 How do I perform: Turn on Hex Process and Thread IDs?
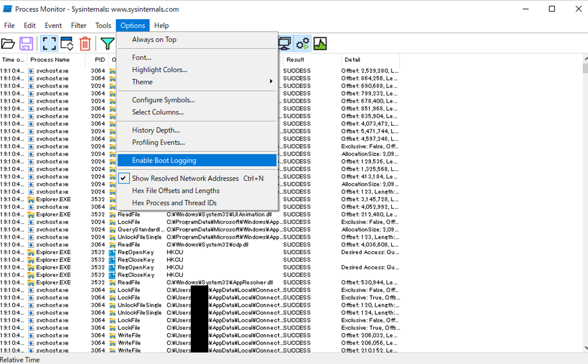coord(174,203)
